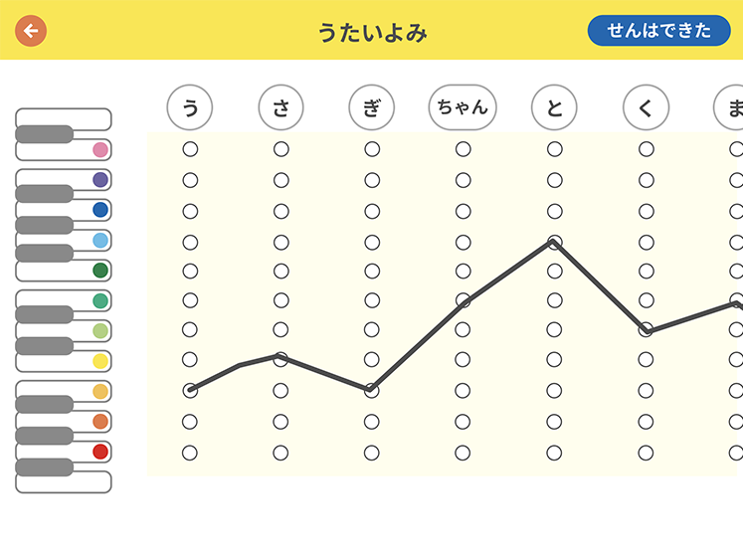743x560 pixels.
Task: Click the orange back arrow button
Action: [31, 31]
